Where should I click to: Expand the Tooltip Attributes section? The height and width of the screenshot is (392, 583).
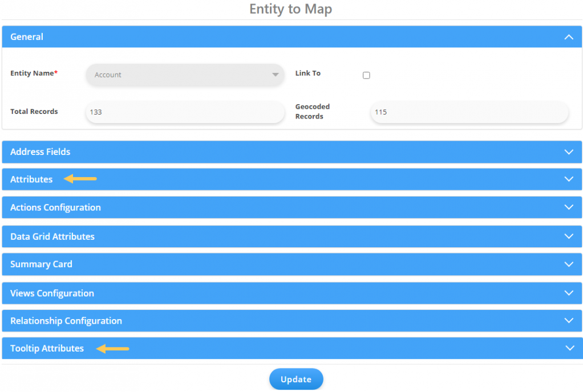point(569,348)
